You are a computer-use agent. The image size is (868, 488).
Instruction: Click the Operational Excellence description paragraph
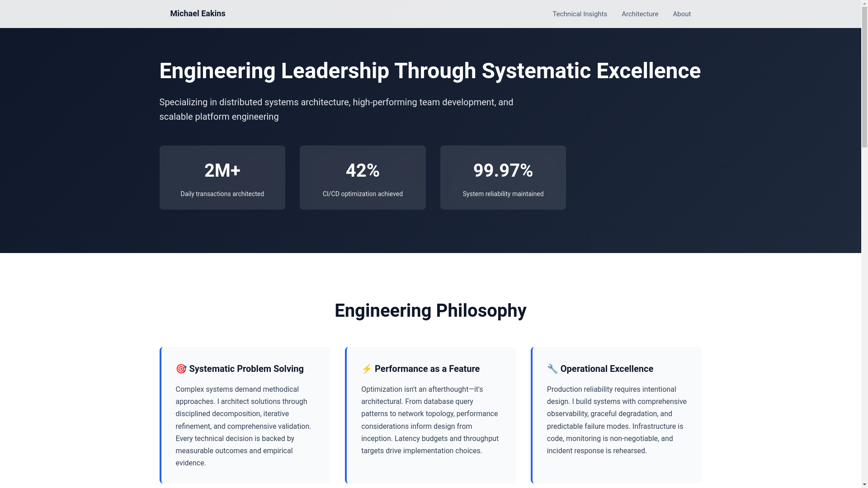616,420
